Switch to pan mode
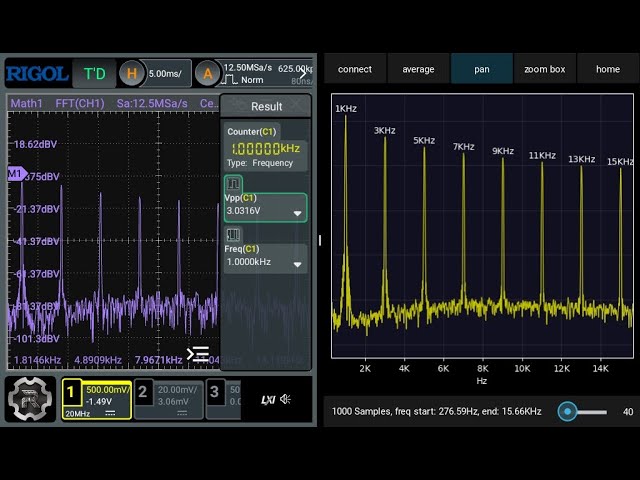The width and height of the screenshot is (640, 480). coord(482,69)
